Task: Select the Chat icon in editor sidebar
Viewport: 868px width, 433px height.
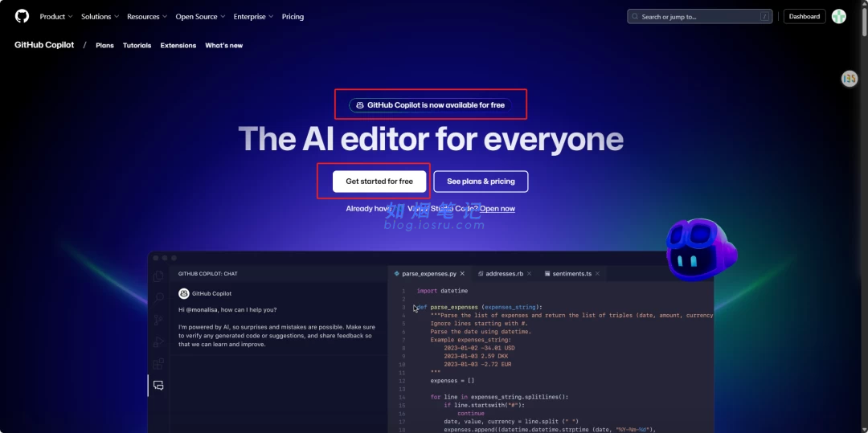Action: pyautogui.click(x=158, y=386)
